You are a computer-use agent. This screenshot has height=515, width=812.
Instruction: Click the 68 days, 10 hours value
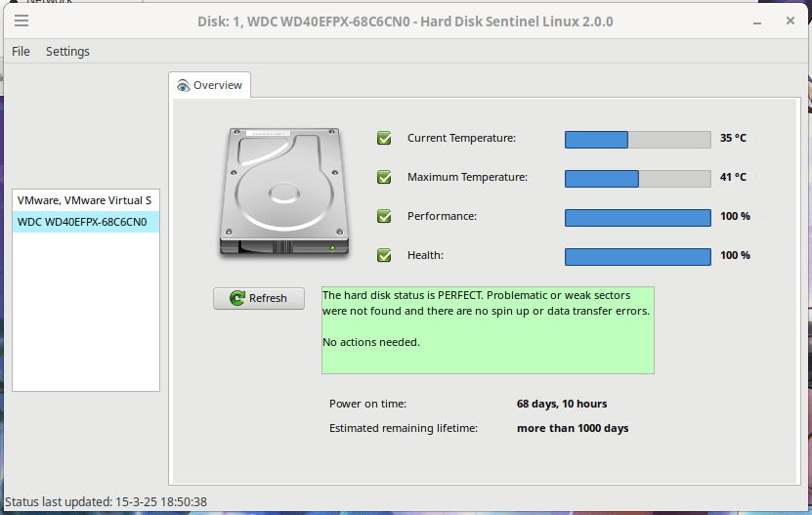tap(562, 404)
